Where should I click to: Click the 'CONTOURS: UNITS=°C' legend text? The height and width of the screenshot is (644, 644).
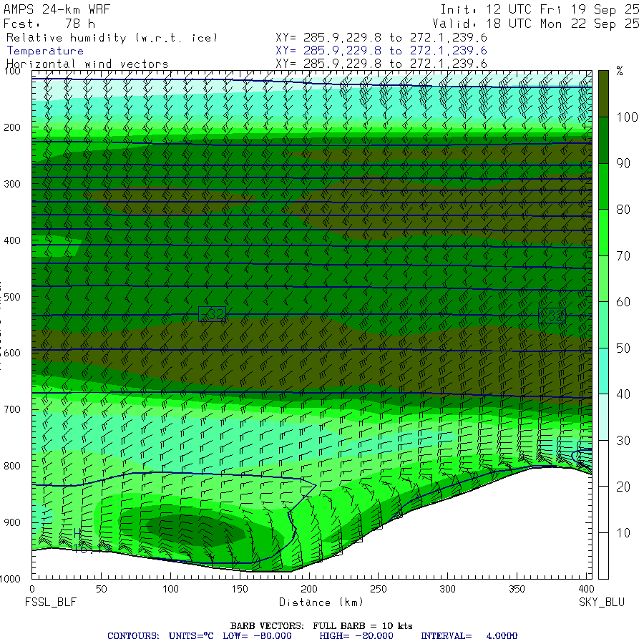point(160,636)
